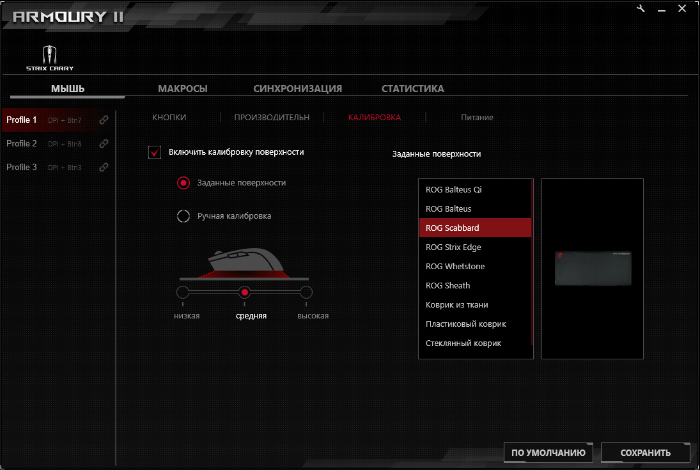Screen dimensions: 700x470
Task: Choose ROG Balteus surface
Action: click(475, 209)
